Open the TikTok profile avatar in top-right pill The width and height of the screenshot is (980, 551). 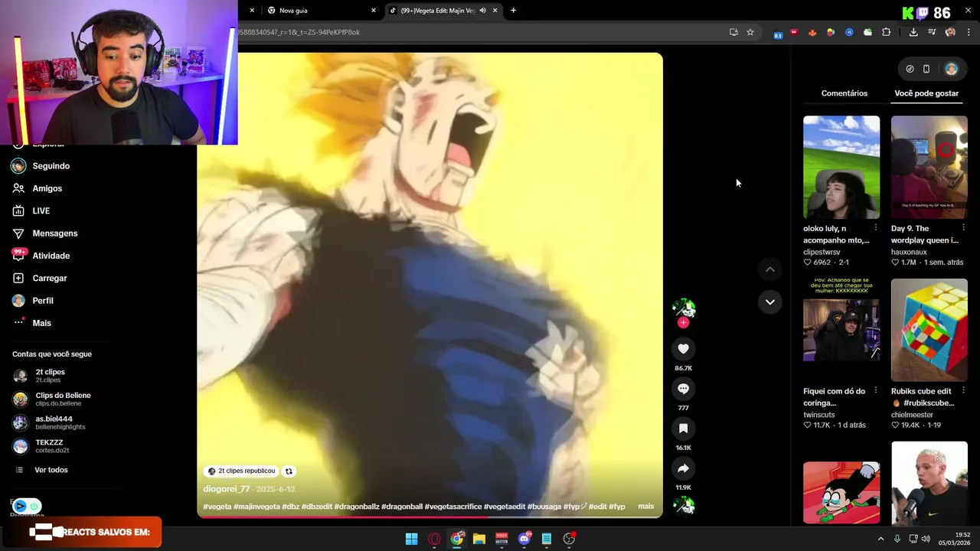pos(951,69)
